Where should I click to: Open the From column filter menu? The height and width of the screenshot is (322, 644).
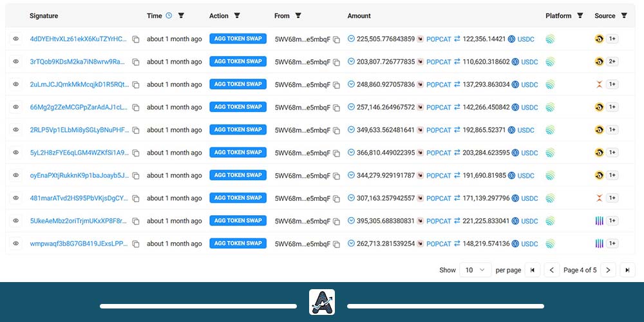(x=298, y=15)
